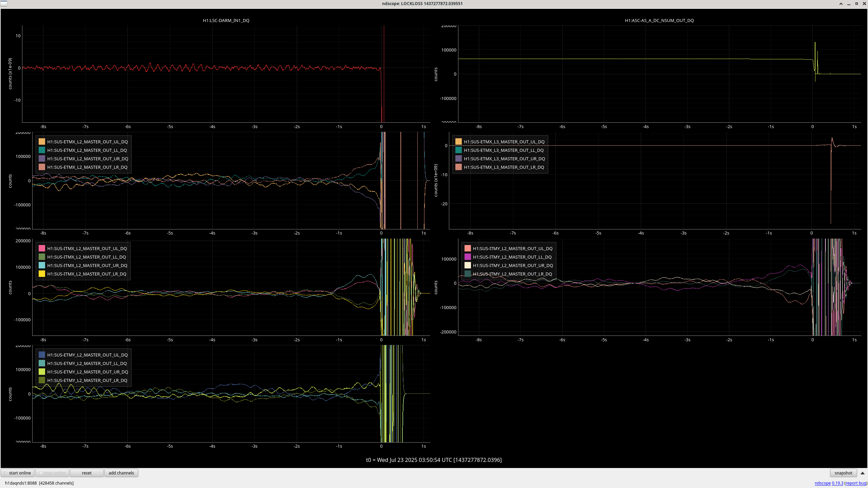
Task: Click the ETMY_L2_MASTER_OUT_LR_DQ olive swatch
Action: click(42, 380)
